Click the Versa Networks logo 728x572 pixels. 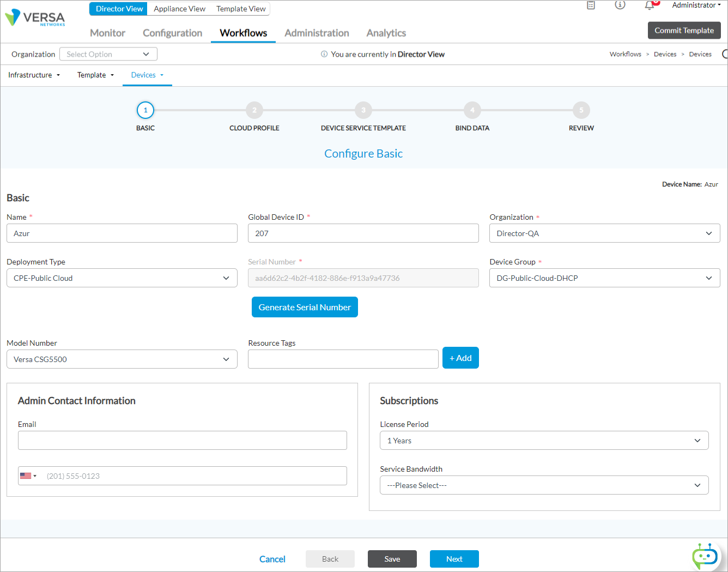pos(35,18)
